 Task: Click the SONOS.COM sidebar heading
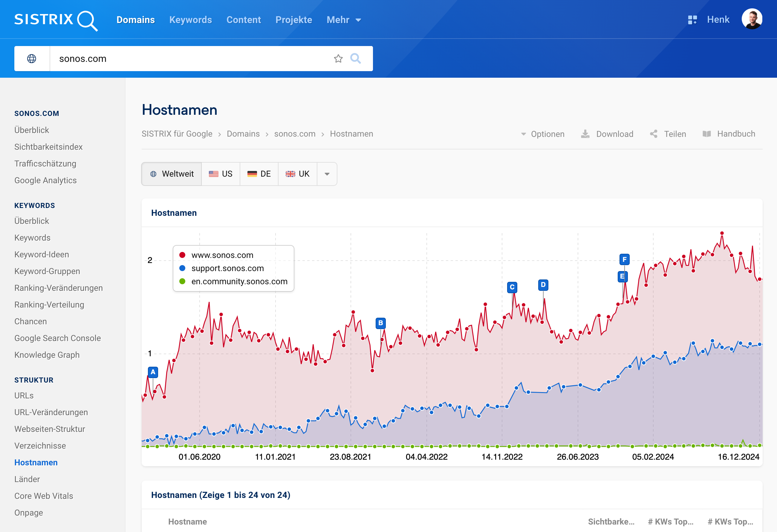pyautogui.click(x=36, y=114)
